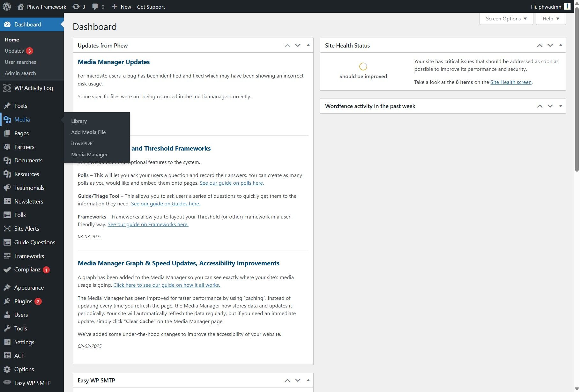Click Get Support in admin bar
This screenshot has width=580, height=392.
(151, 7)
